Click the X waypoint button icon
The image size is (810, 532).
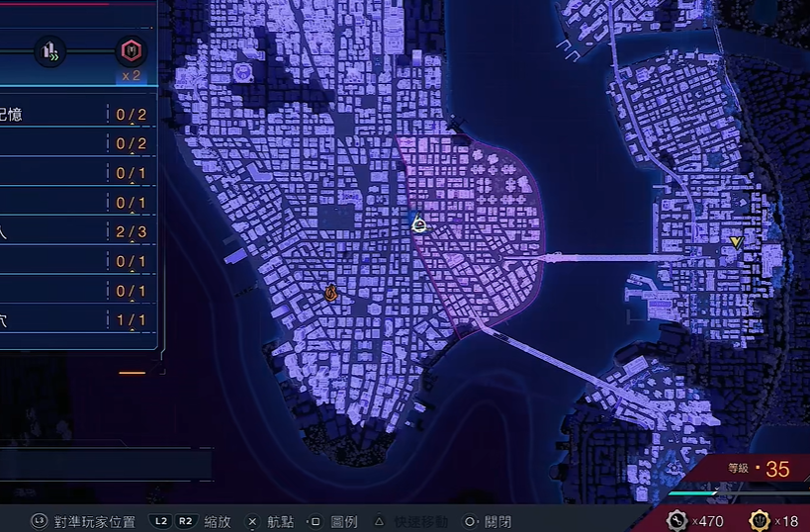pyautogui.click(x=252, y=522)
